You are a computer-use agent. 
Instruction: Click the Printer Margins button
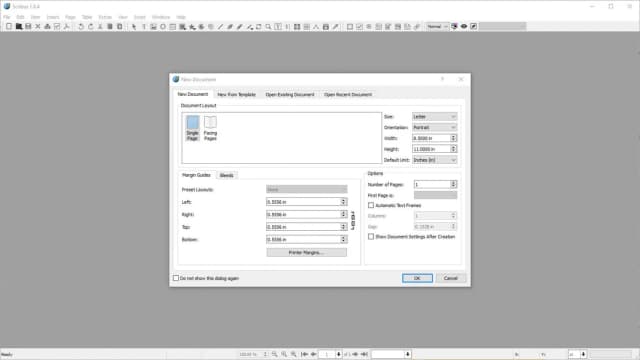coord(307,253)
